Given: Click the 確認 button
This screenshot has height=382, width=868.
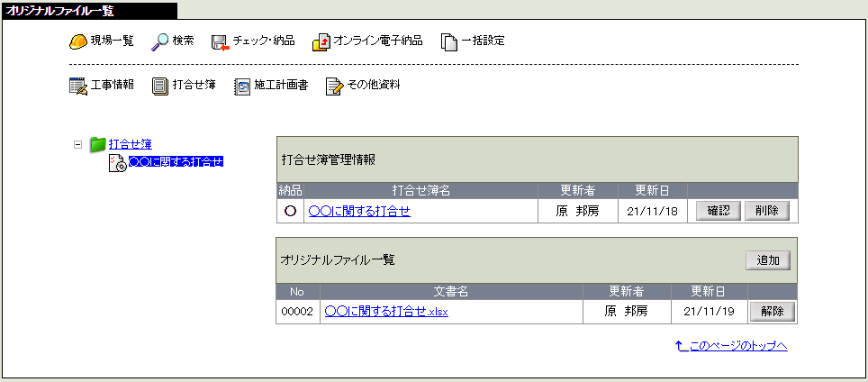Looking at the screenshot, I should (718, 211).
